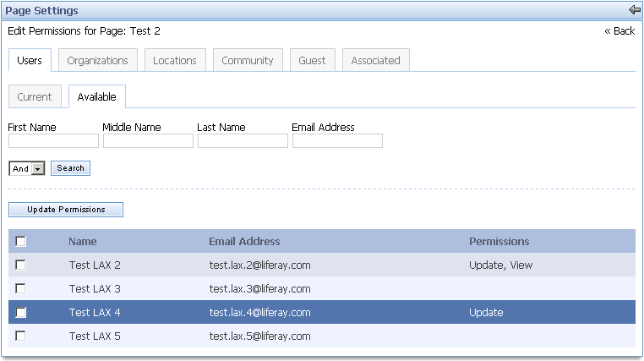
Task: Click into the Middle Name field
Action: click(148, 141)
